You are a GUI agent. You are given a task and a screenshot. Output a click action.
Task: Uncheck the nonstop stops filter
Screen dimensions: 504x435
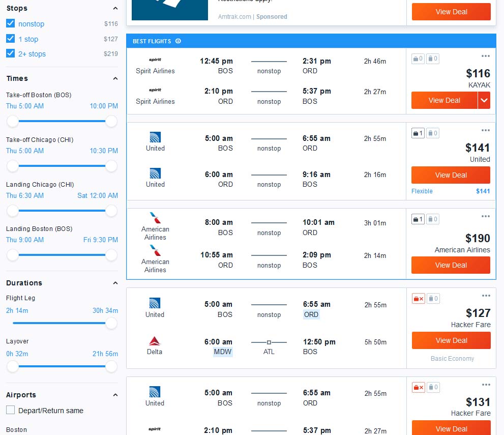coord(10,23)
